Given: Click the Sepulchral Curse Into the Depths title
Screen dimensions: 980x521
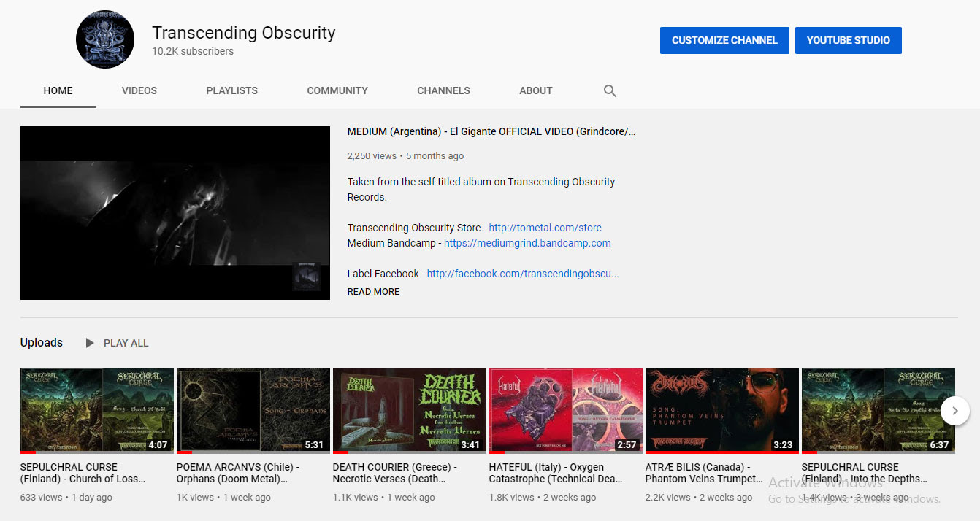Looking at the screenshot, I should click(865, 473).
